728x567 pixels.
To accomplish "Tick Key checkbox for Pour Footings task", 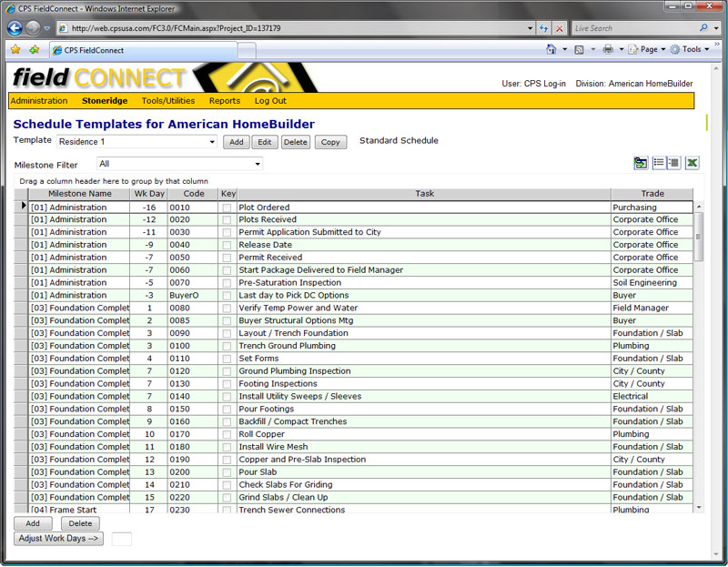I will (x=227, y=410).
